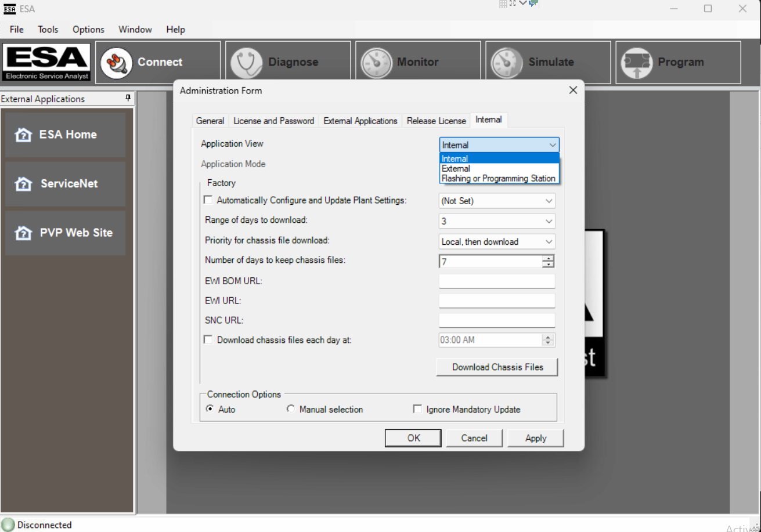Open PVP Web Site link

65,233
